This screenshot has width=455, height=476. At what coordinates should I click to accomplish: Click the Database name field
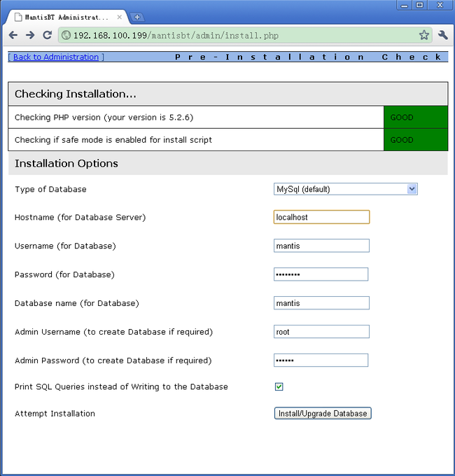pyautogui.click(x=321, y=303)
